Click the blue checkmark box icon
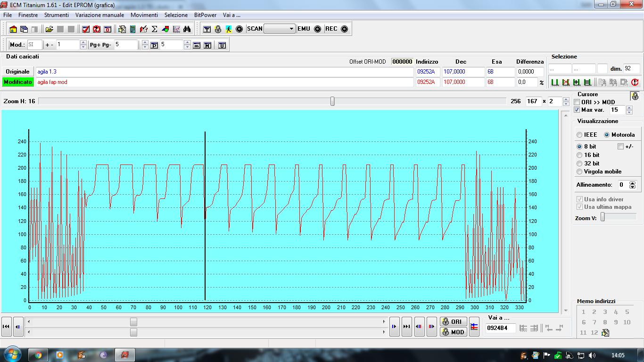Screen dimensions: 644x362 tap(86, 29)
